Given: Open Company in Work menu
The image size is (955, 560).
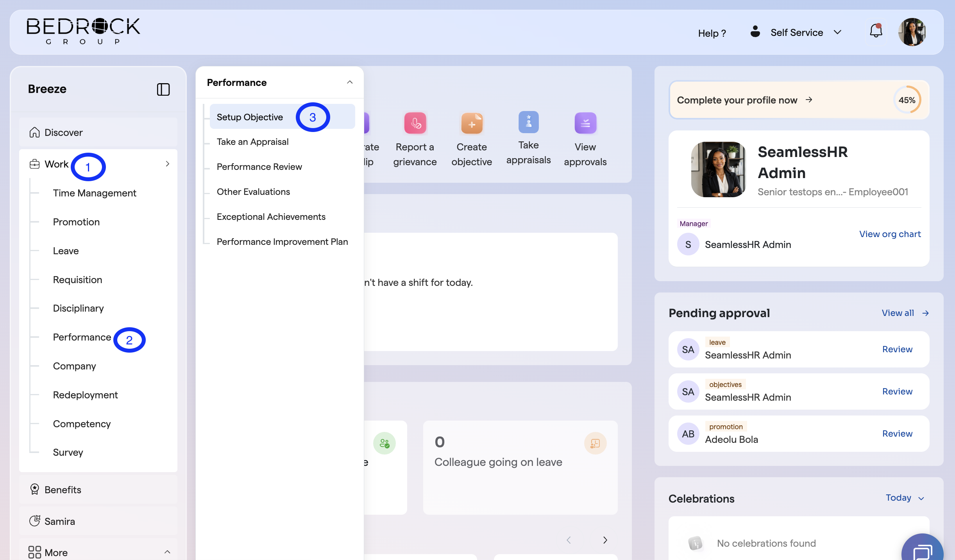Looking at the screenshot, I should coord(74,366).
